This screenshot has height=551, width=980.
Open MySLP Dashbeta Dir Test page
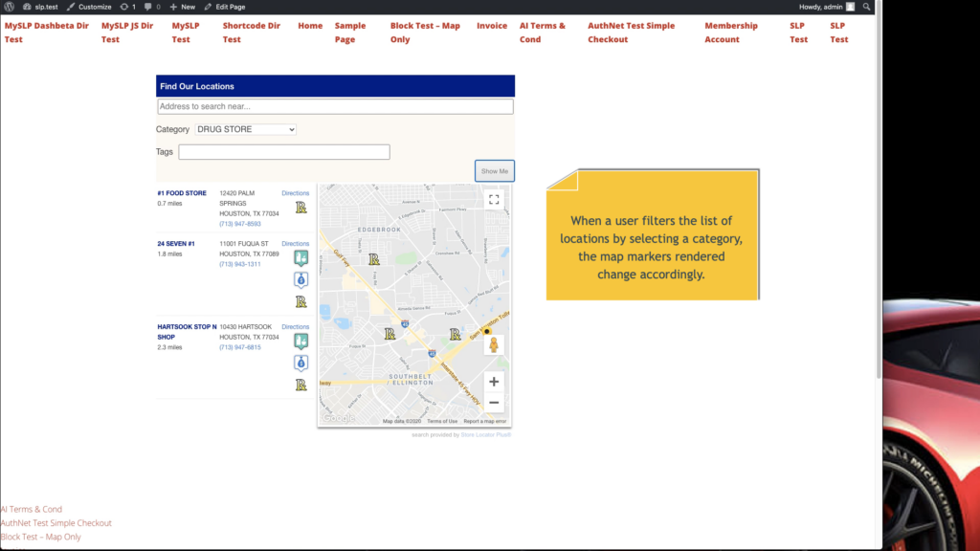click(x=47, y=33)
